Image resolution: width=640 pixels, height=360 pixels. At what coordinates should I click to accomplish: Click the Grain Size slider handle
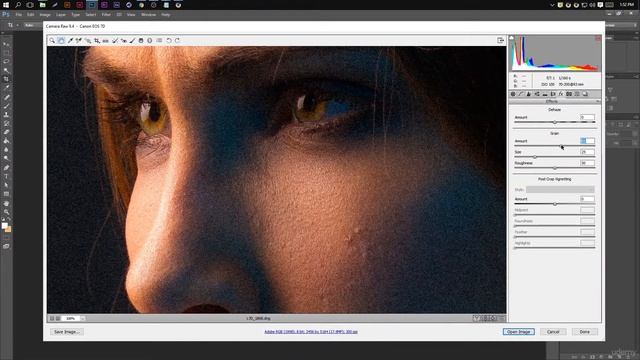[x=535, y=157]
